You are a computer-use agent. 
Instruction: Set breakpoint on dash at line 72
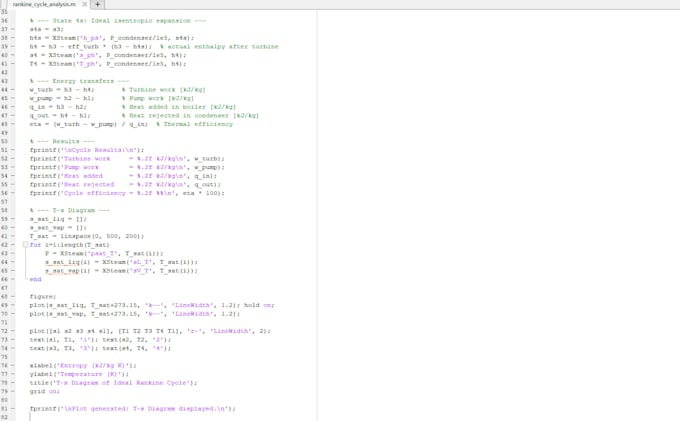[13, 331]
